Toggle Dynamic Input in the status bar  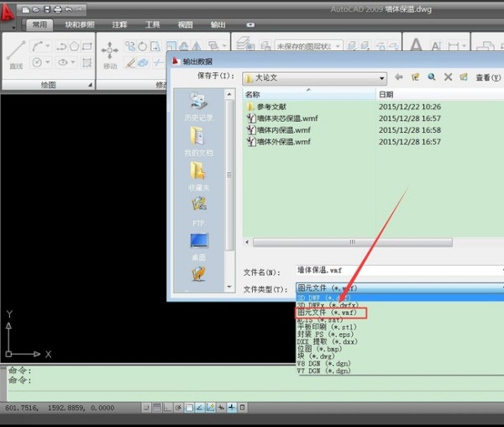(x=221, y=408)
